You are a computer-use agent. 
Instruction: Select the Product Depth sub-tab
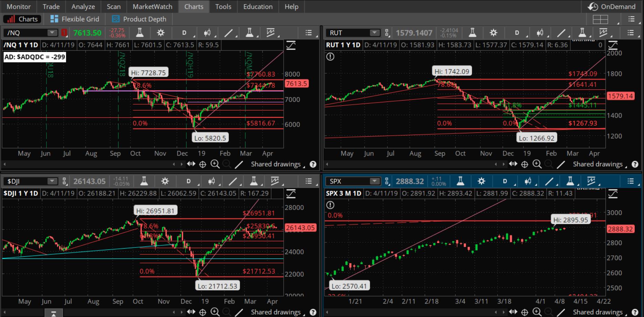click(139, 19)
